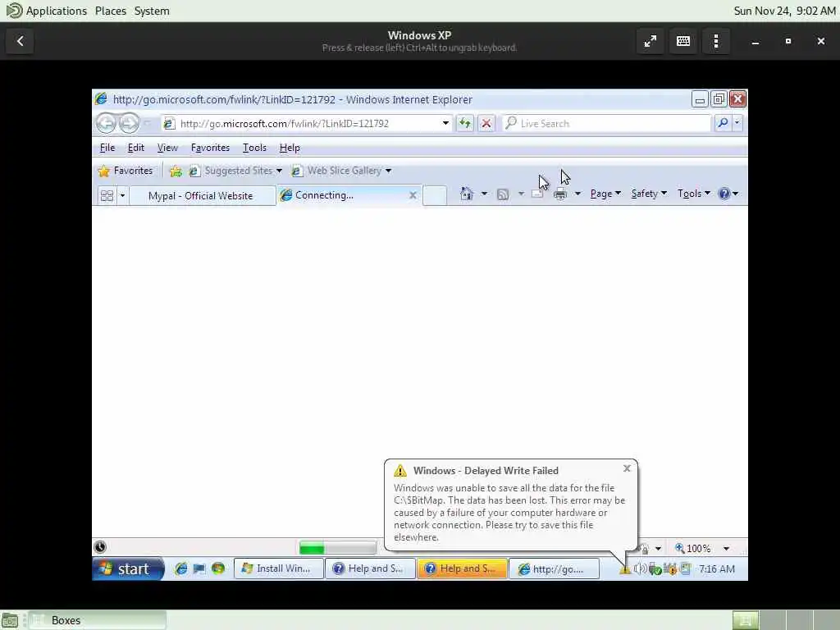Dismiss the Delayed Write Failed balloon
The image size is (840, 630).
click(x=627, y=468)
